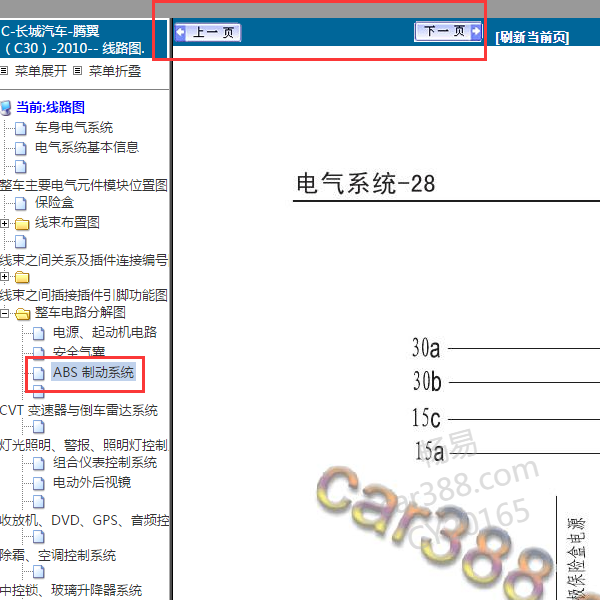Select 线束之间插接插件引脚功能图 label
The width and height of the screenshot is (600, 600).
click(x=84, y=295)
